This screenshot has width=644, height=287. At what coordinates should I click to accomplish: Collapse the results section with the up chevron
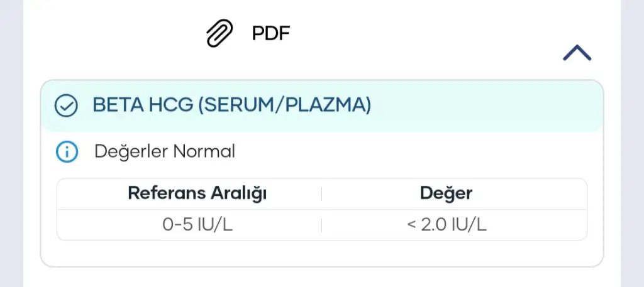(x=577, y=54)
